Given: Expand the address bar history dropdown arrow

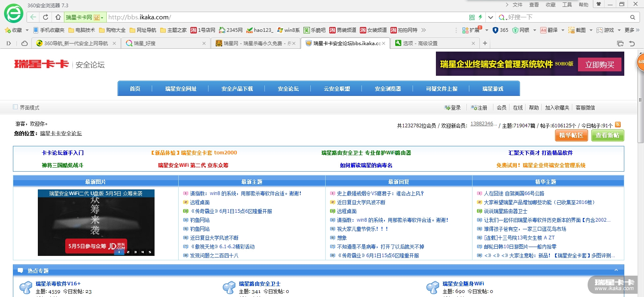Looking at the screenshot, I should click(490, 17).
